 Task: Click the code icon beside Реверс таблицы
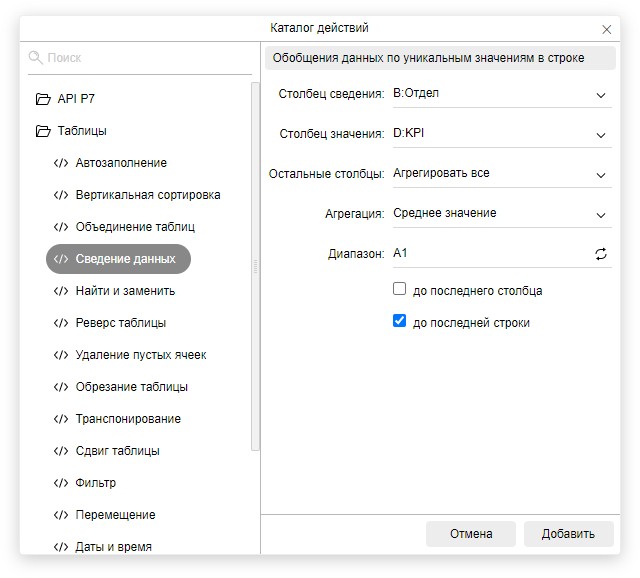pos(61,323)
